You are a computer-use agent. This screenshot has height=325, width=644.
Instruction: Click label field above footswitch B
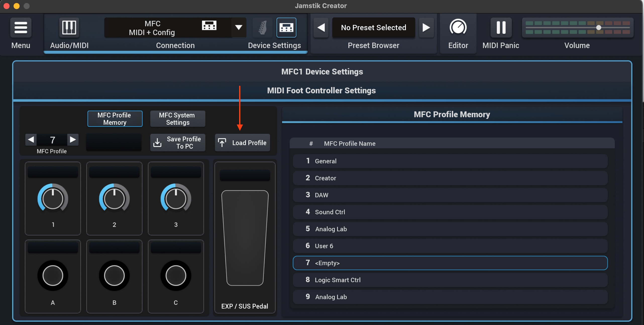tap(114, 248)
